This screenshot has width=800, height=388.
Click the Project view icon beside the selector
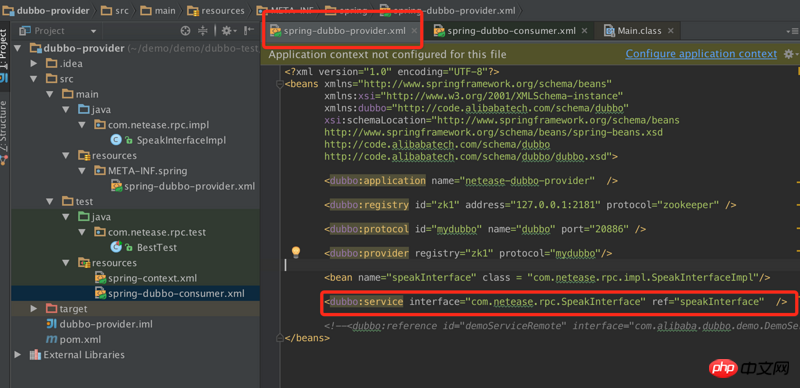[x=25, y=31]
